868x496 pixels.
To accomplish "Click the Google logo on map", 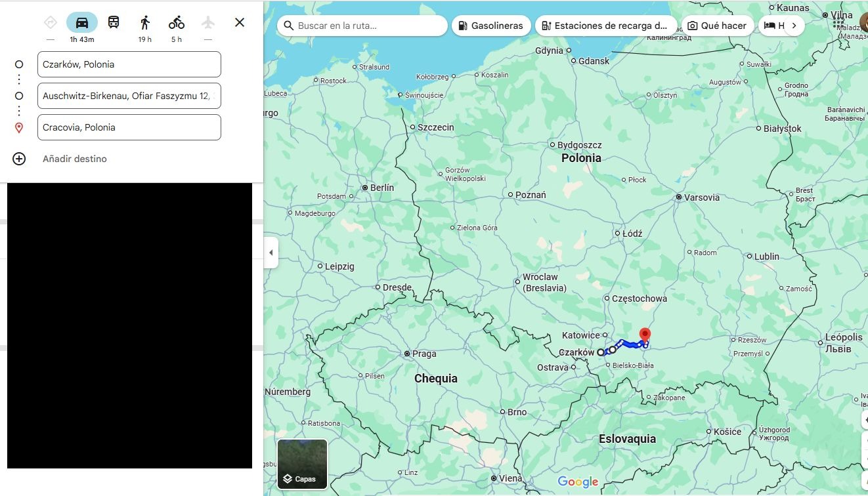I will tap(578, 482).
